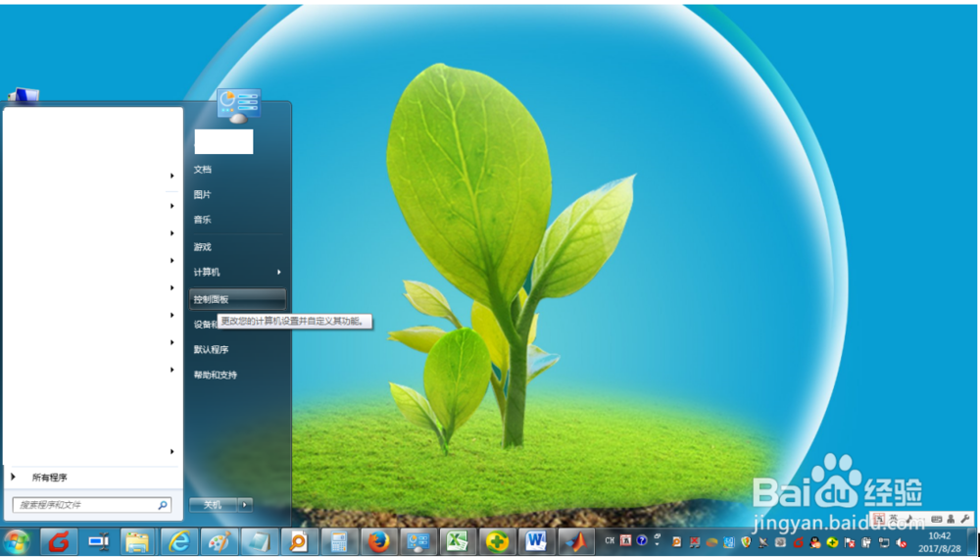Click the satellite dish tray icon
The image size is (980, 557).
763,542
